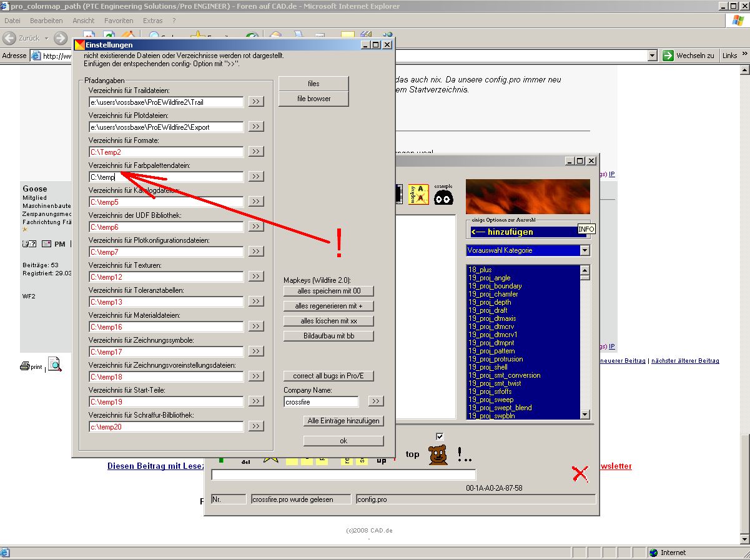The image size is (750, 560).
Task: Click the ok button in Einstellungen
Action: tap(343, 441)
